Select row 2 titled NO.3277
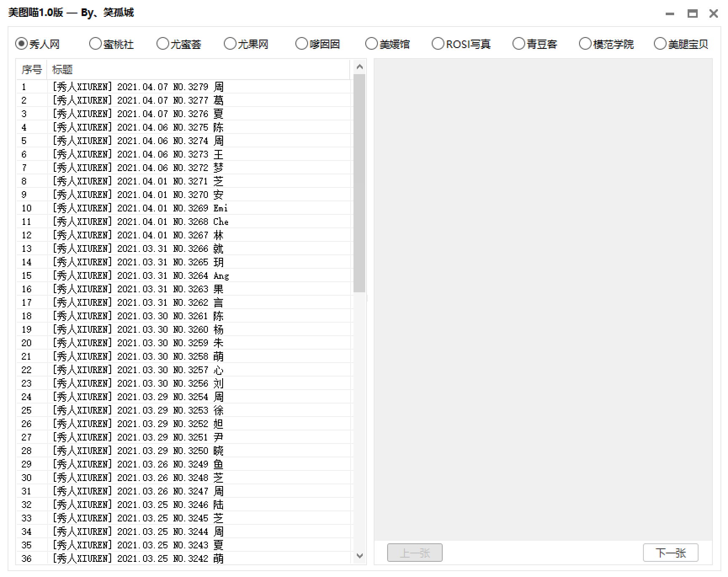The image size is (728, 577). pos(183,100)
